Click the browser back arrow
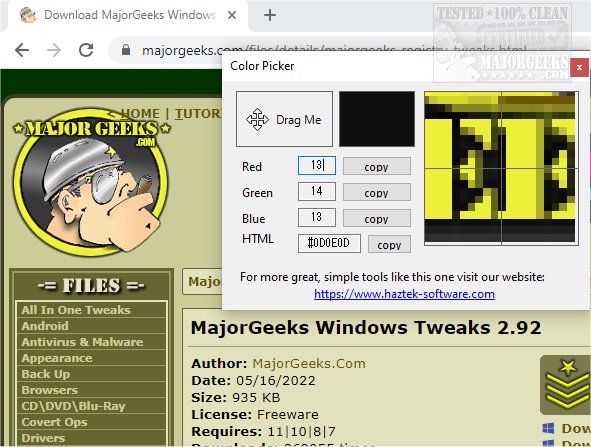 [22, 50]
